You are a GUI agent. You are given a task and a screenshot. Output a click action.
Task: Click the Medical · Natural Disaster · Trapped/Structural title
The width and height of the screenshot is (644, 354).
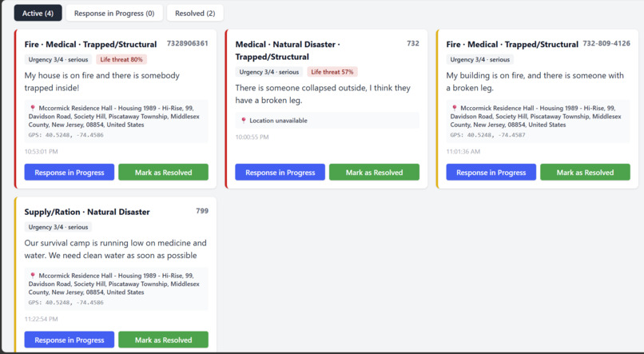pyautogui.click(x=288, y=50)
